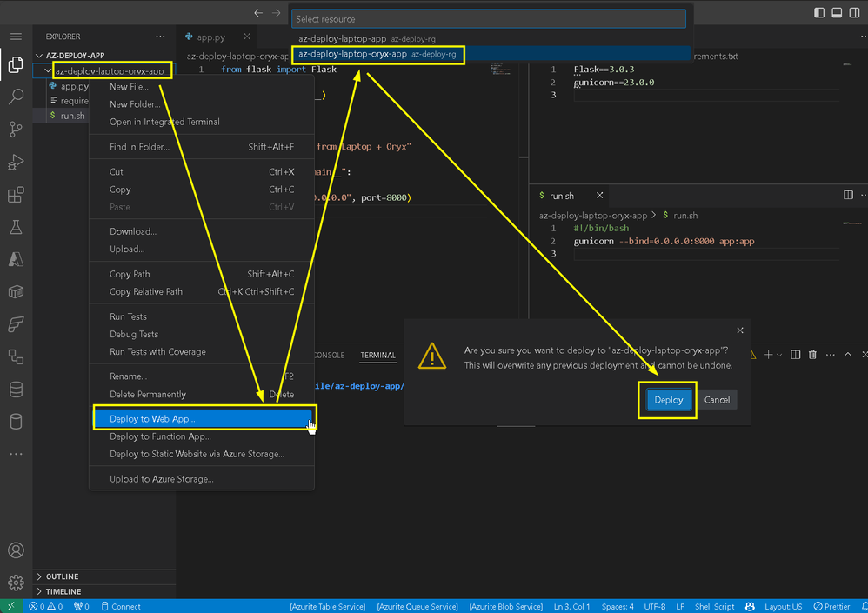The height and width of the screenshot is (613, 868).
Task: Click the new terminal plus icon
Action: coord(768,355)
